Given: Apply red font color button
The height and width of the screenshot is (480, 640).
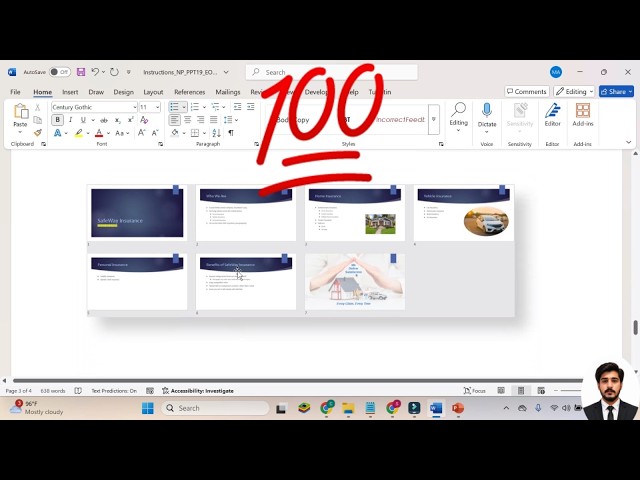Looking at the screenshot, I should tap(99, 133).
